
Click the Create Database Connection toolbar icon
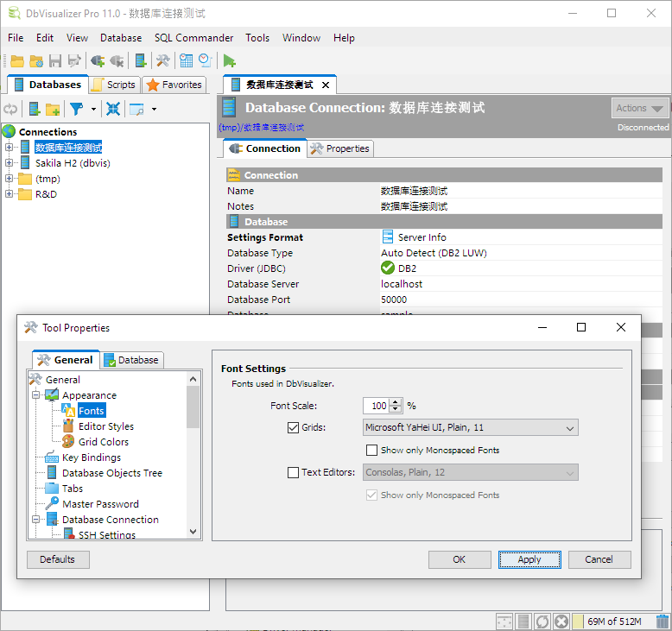[140, 60]
